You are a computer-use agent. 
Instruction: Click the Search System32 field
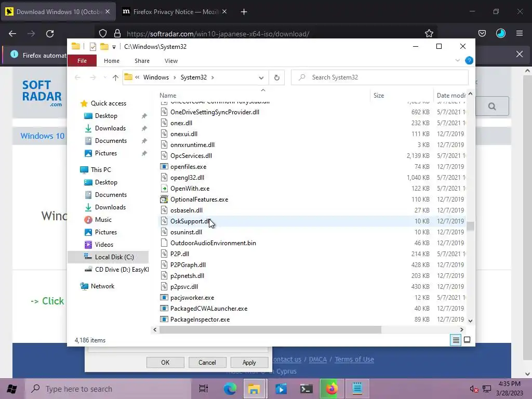click(x=380, y=77)
